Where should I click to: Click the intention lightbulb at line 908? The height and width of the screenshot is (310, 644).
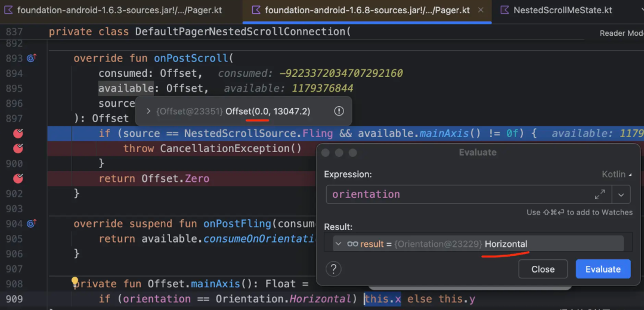click(x=75, y=281)
